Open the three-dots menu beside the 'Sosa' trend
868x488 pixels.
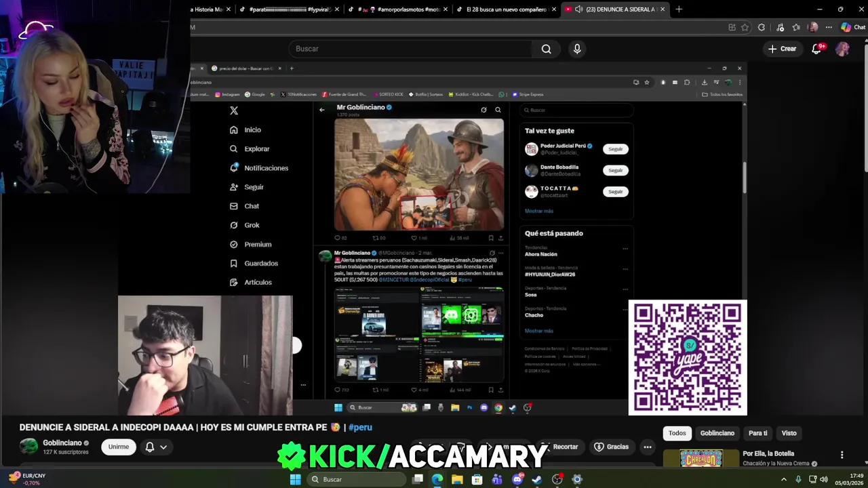(625, 289)
